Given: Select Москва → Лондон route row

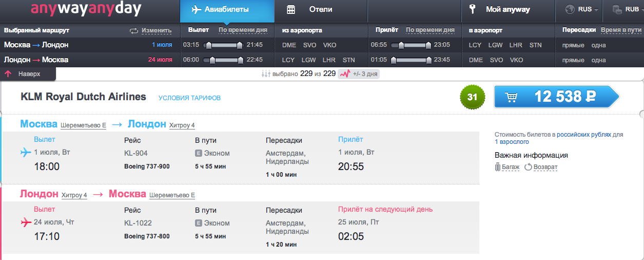Looking at the screenshot, I should click(x=90, y=45).
